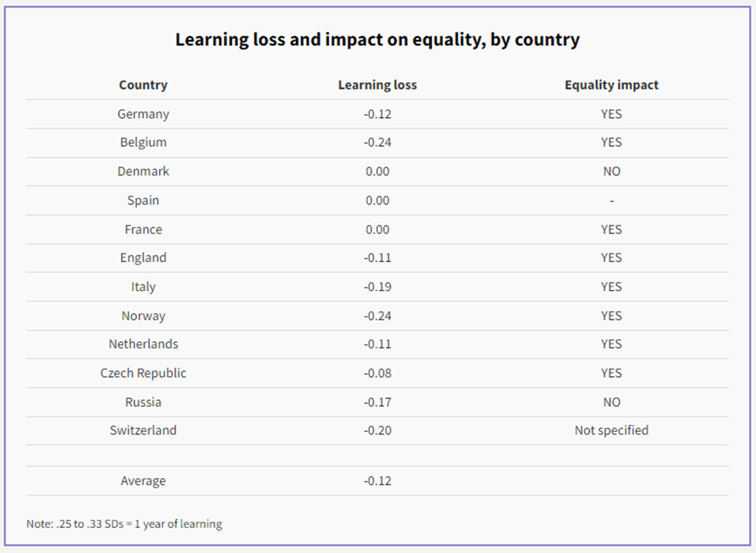Click Italy's -0.19 learning loss value
This screenshot has width=756, height=553.
pyautogui.click(x=377, y=287)
